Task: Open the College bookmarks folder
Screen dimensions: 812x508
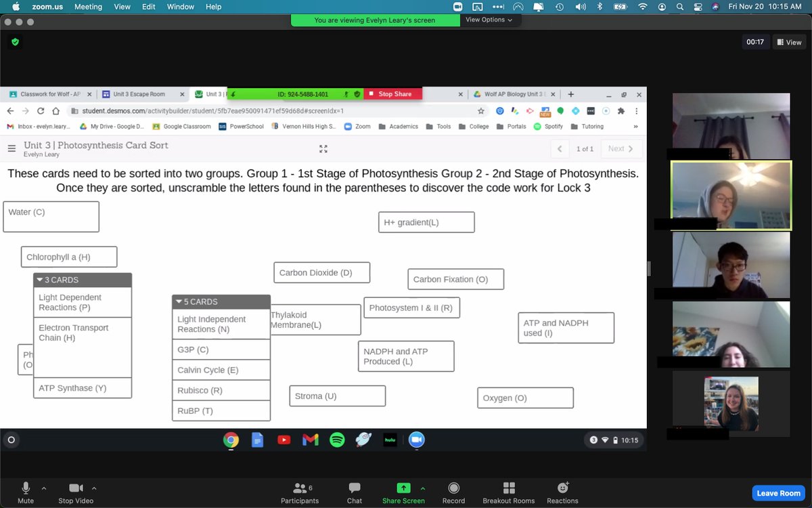Action: pyautogui.click(x=472, y=126)
